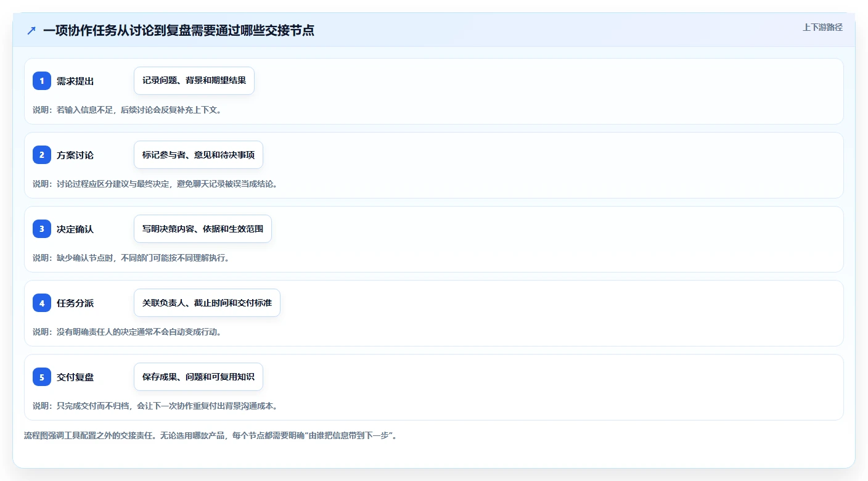Click step number 2 badge
This screenshot has height=481, width=868.
coord(42,155)
